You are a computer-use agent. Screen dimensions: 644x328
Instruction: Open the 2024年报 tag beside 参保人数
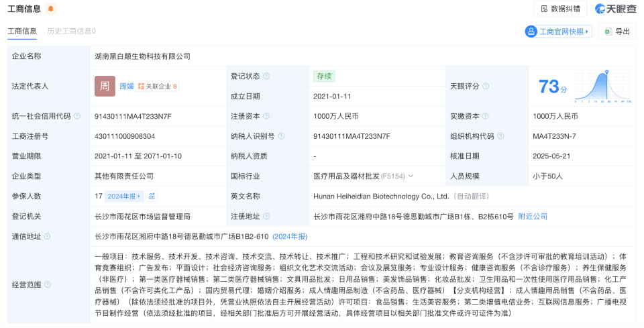pyautogui.click(x=125, y=197)
